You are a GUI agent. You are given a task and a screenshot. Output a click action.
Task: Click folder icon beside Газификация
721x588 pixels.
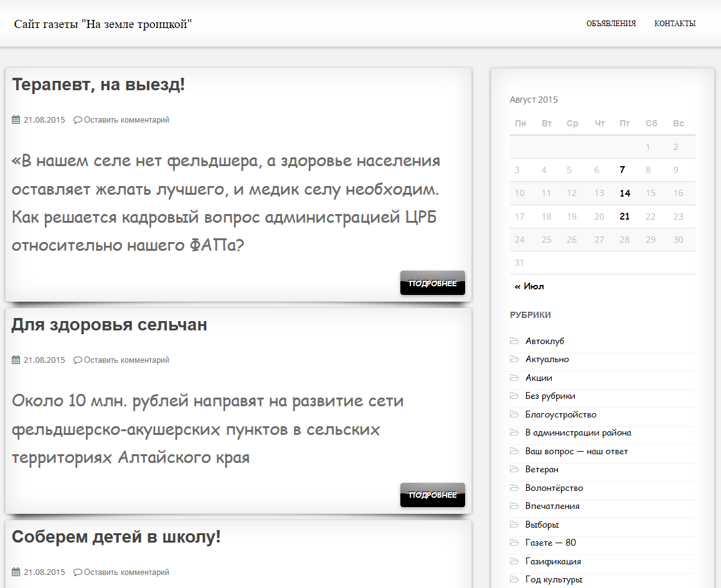pos(514,561)
